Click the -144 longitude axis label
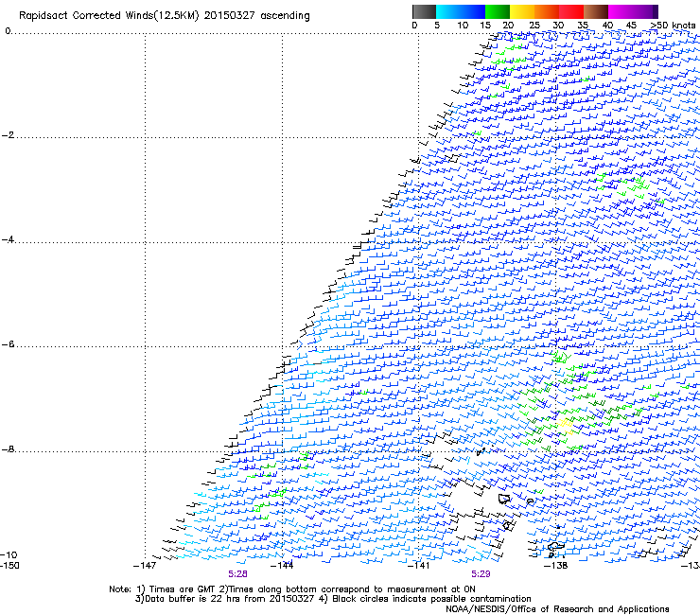Image resolution: width=700 pixels, height=615 pixels. click(x=282, y=566)
